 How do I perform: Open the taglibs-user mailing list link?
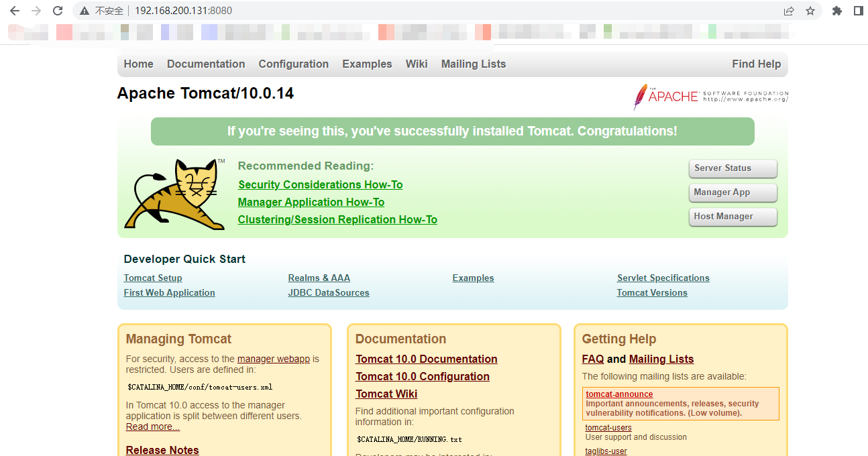coord(606,451)
